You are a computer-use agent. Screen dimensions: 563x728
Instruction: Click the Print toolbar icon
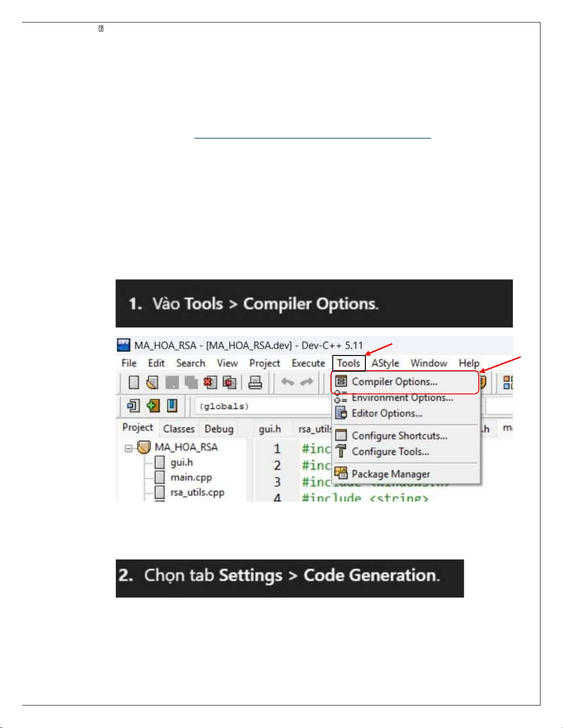point(255,382)
